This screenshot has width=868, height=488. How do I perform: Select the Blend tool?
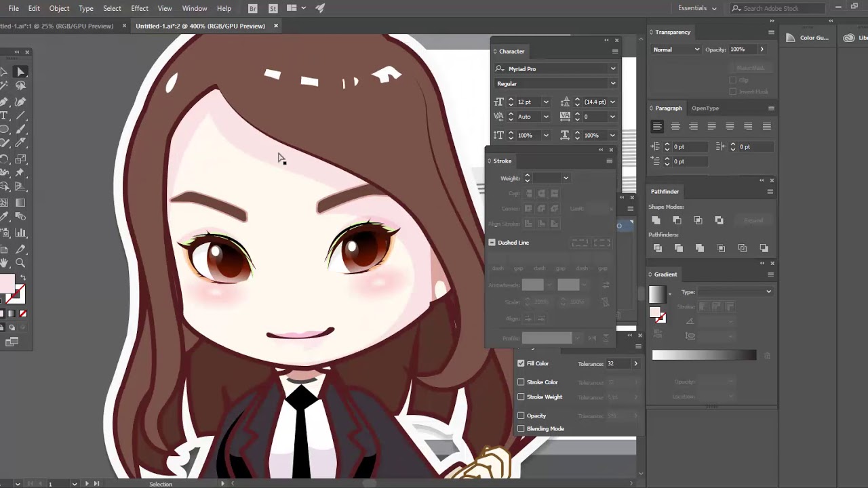coord(20,217)
